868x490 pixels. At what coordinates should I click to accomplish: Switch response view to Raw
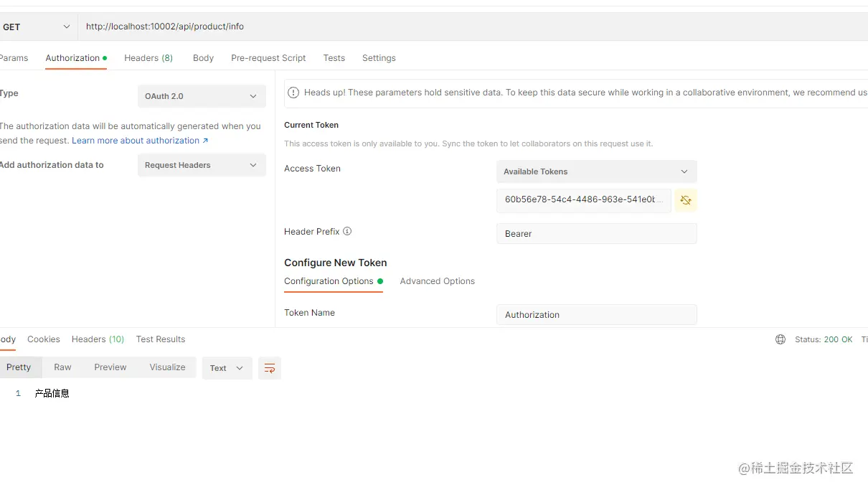pyautogui.click(x=62, y=367)
